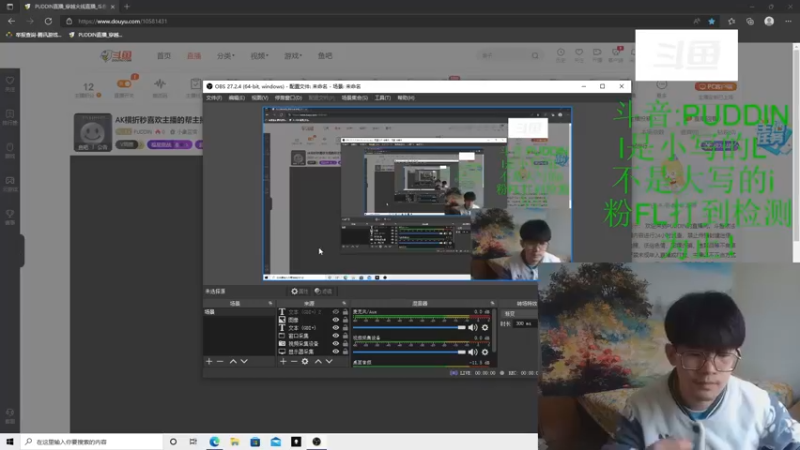Click the source properties gear button
Viewport: 800px width, 450px height.
click(299, 291)
